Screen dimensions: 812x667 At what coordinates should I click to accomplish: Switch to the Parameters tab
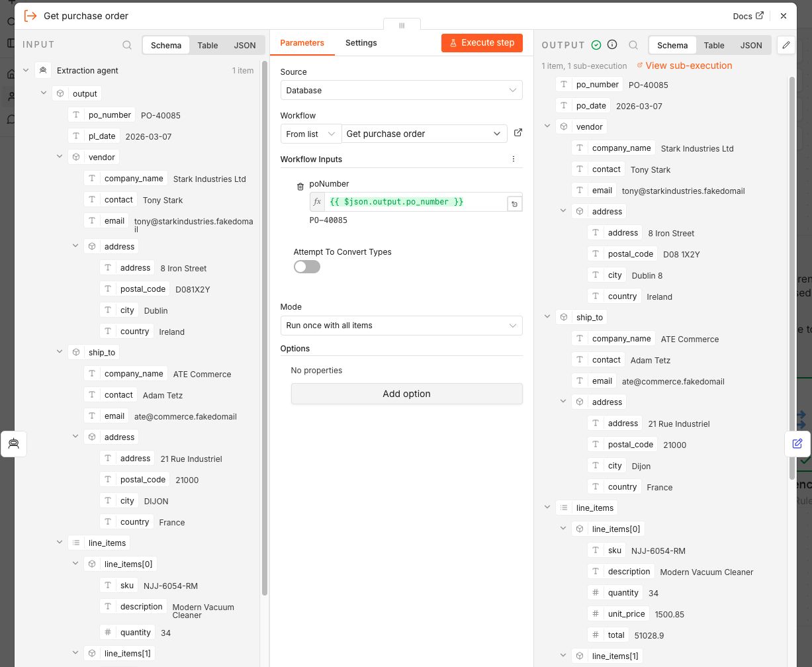click(x=302, y=42)
